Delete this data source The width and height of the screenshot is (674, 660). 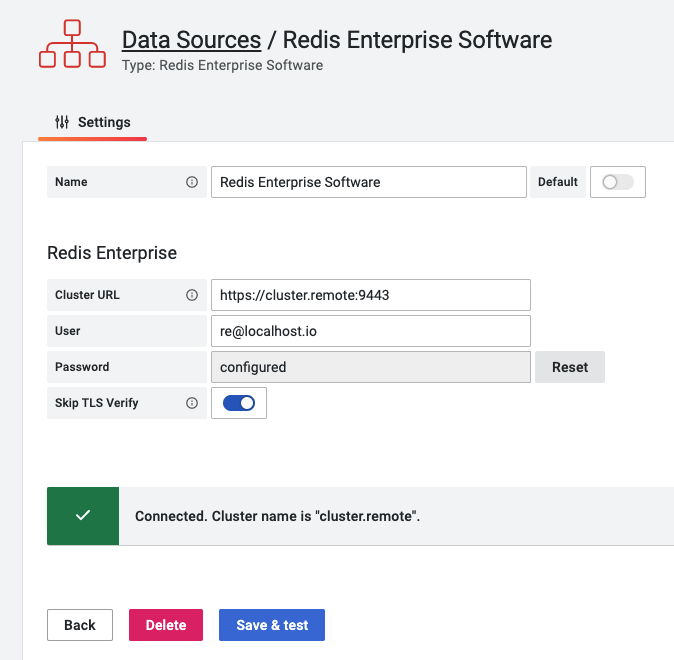(x=166, y=625)
